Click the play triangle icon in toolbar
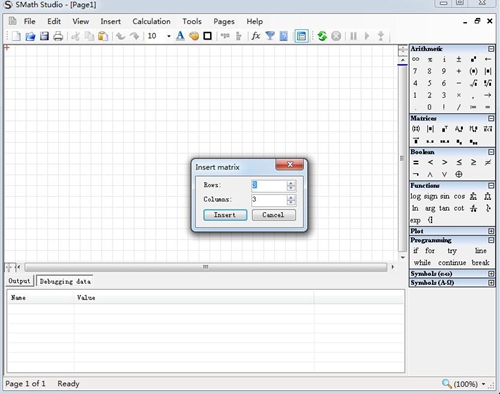The image size is (500, 394). (x=367, y=36)
